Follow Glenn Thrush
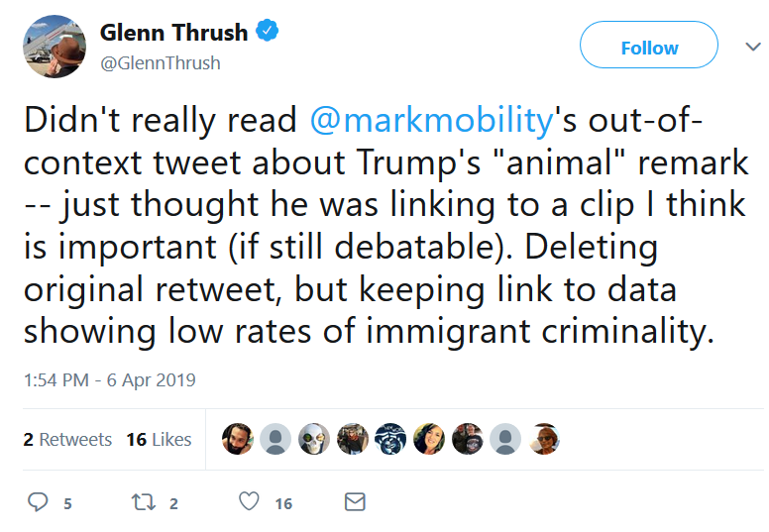 649,46
